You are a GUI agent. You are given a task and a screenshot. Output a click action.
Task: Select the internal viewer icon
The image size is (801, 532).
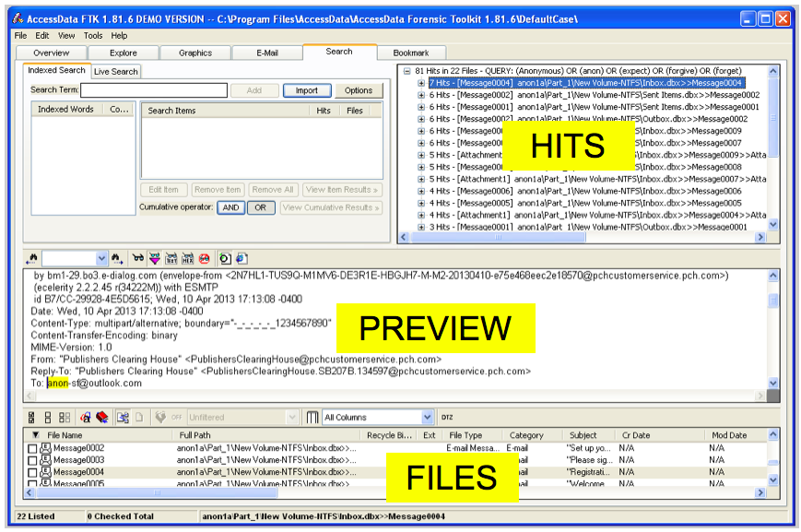click(225, 258)
